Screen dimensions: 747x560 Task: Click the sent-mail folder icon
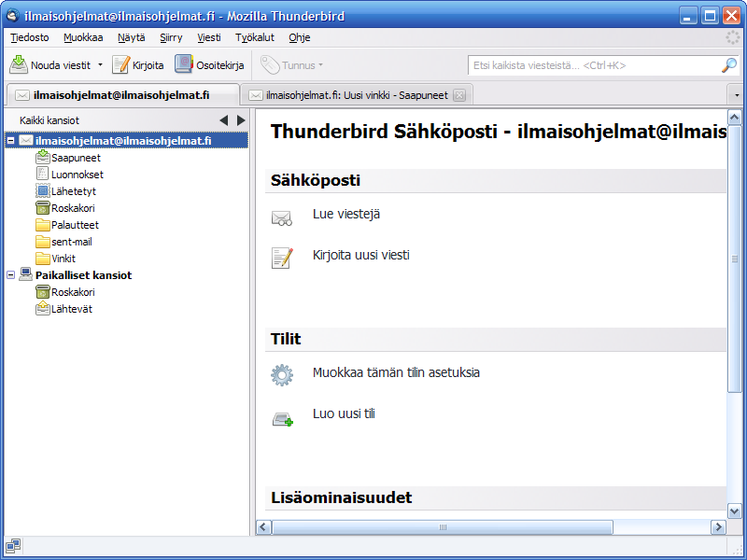tap(42, 242)
